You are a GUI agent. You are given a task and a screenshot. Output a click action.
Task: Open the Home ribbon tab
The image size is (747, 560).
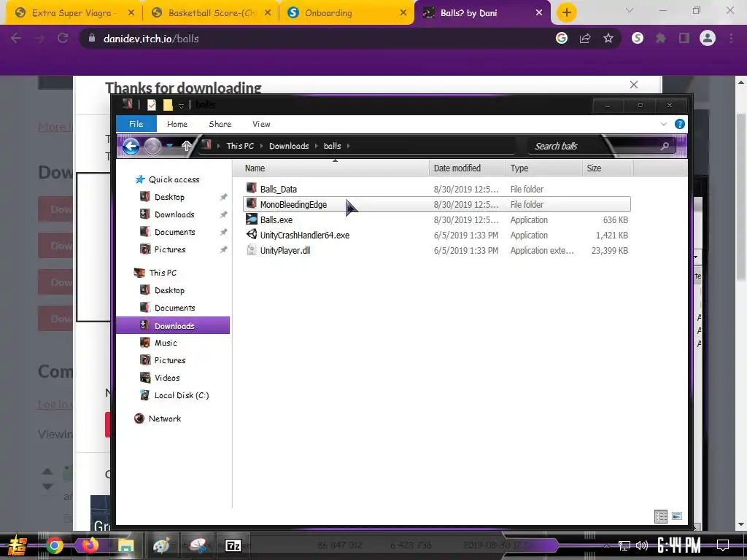click(177, 124)
